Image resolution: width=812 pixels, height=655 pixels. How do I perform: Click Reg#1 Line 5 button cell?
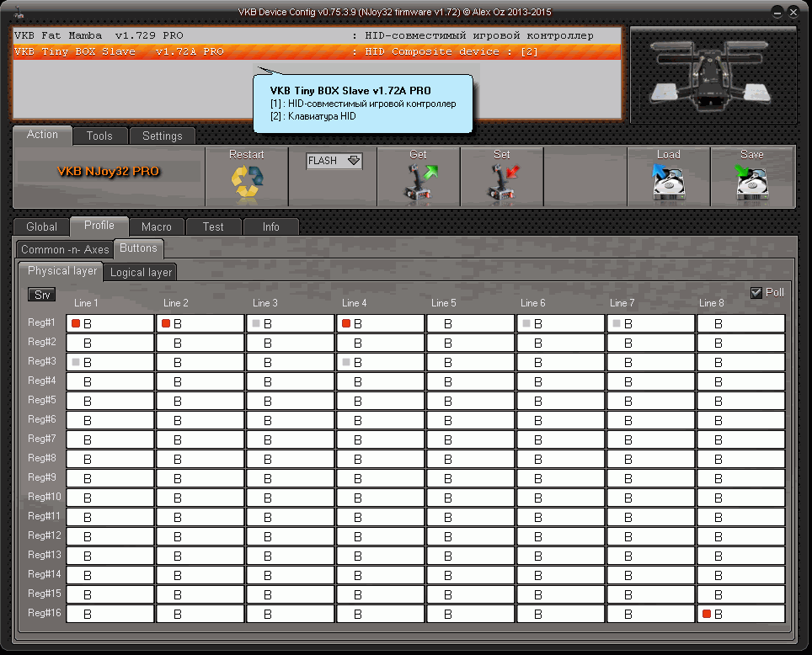click(471, 323)
